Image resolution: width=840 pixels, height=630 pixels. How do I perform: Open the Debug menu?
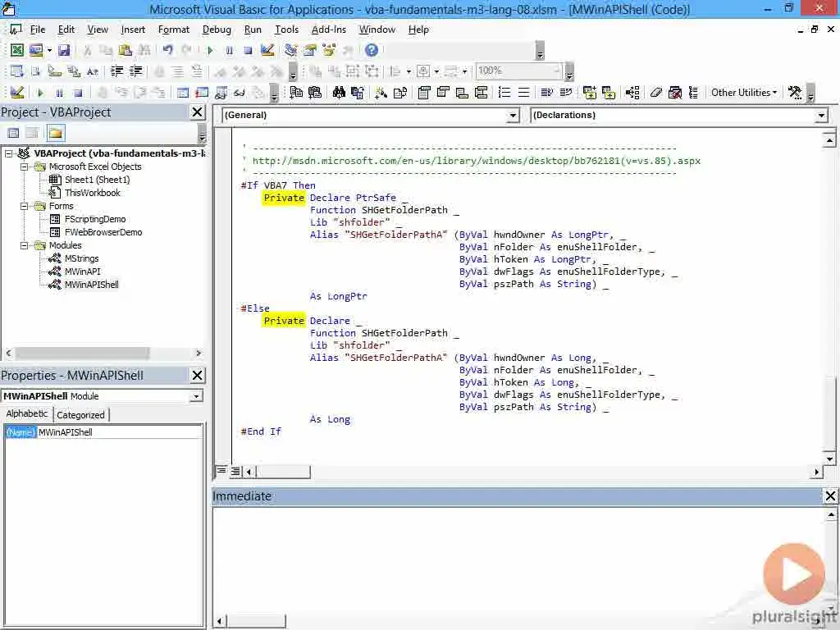217,30
